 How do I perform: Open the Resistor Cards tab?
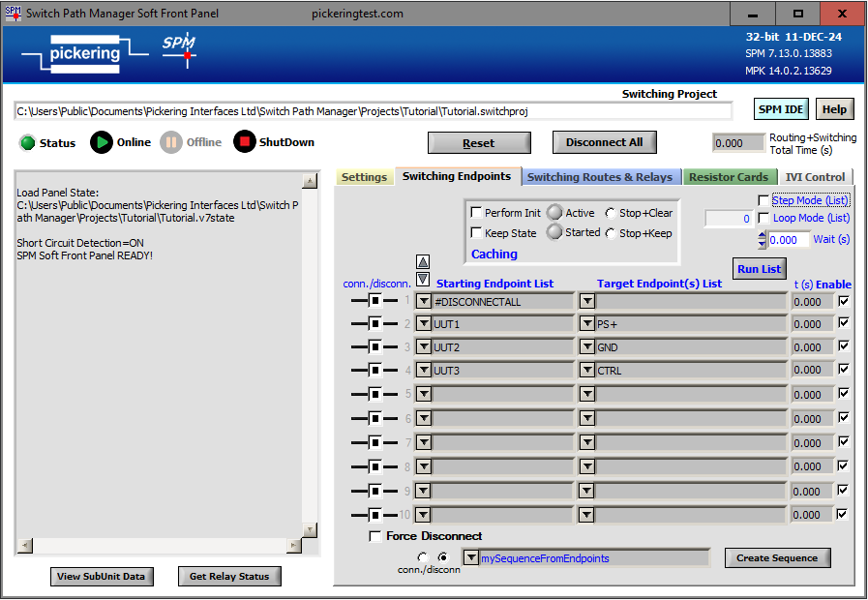728,177
